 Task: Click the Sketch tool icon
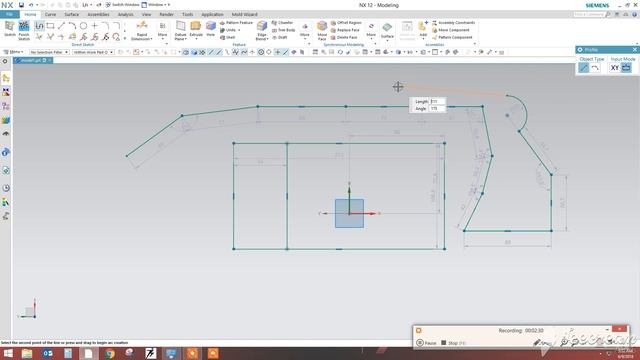click(x=9, y=29)
